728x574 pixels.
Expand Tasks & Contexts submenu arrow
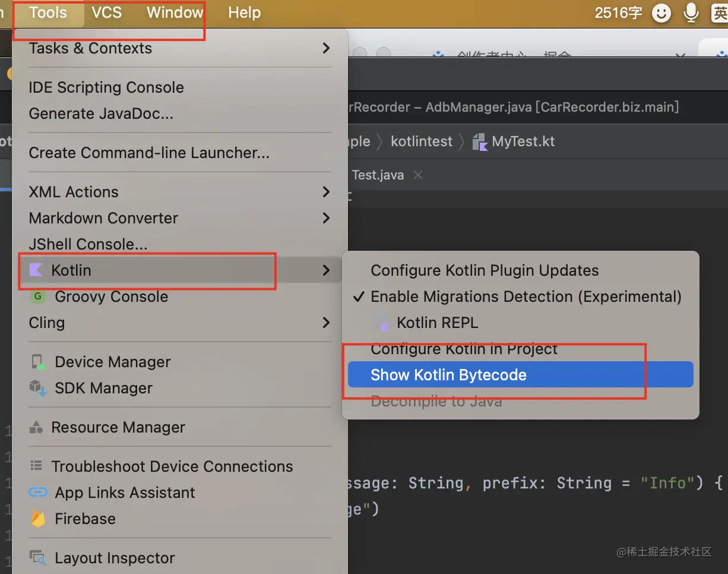(x=326, y=48)
